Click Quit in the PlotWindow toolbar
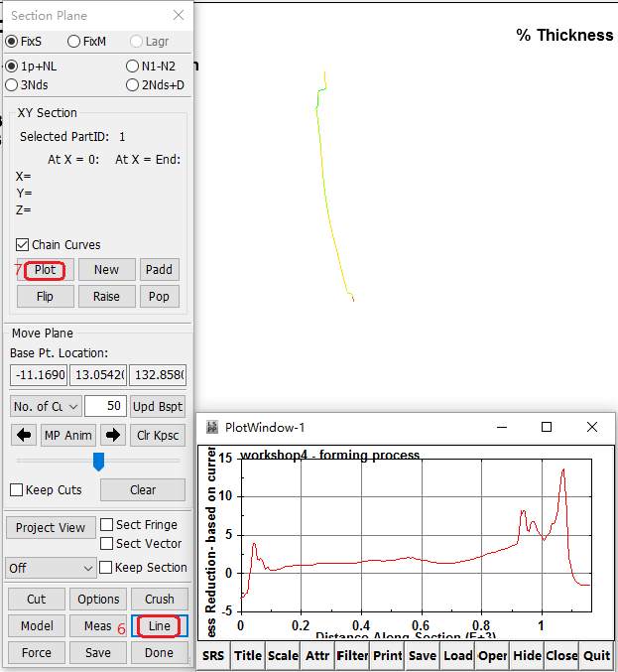Screen dimensions: 618x672 [x=597, y=656]
